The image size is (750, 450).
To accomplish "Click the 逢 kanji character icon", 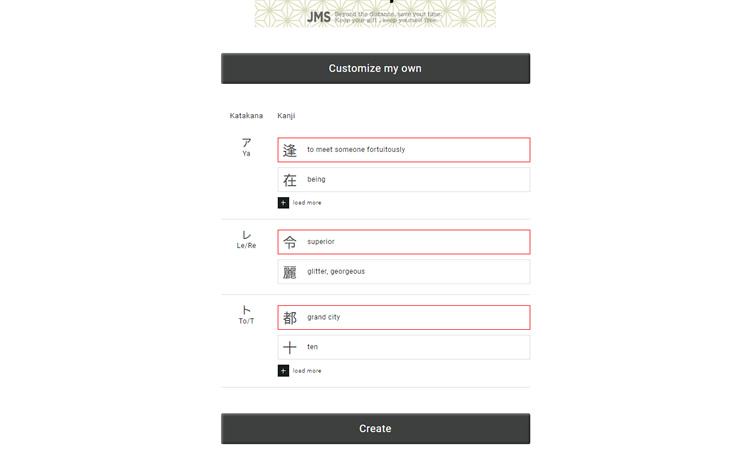I will (x=290, y=150).
